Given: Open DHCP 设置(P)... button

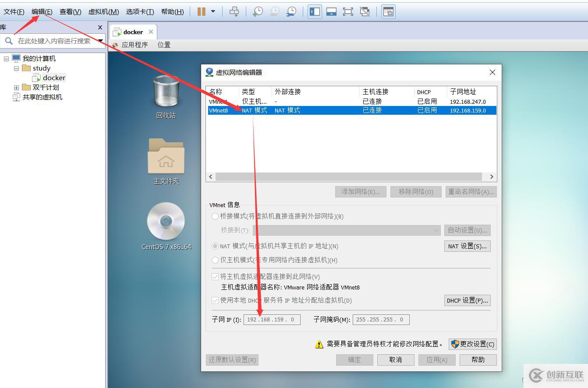Looking at the screenshot, I should (x=468, y=300).
